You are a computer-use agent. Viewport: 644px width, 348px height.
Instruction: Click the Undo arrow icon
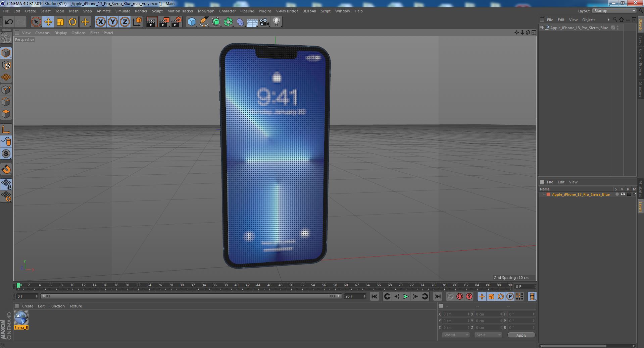9,22
